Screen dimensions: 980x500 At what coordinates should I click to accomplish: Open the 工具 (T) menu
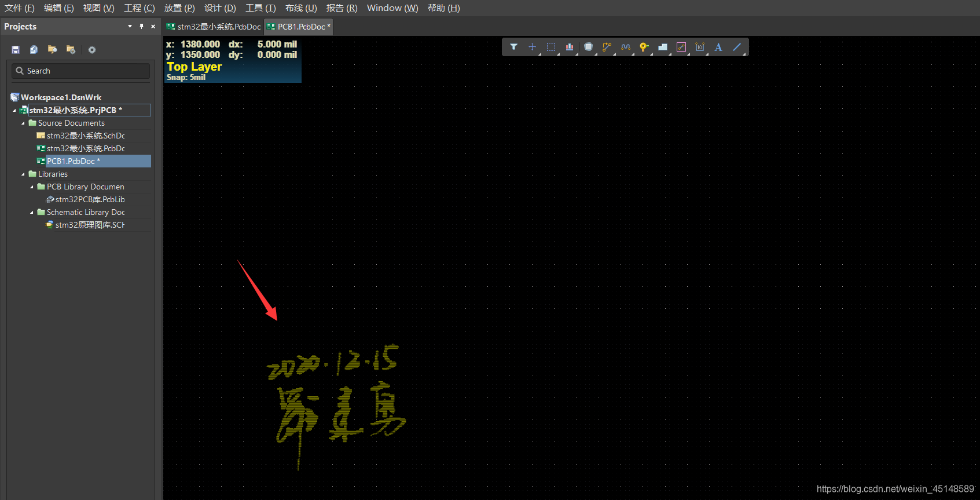(x=260, y=8)
